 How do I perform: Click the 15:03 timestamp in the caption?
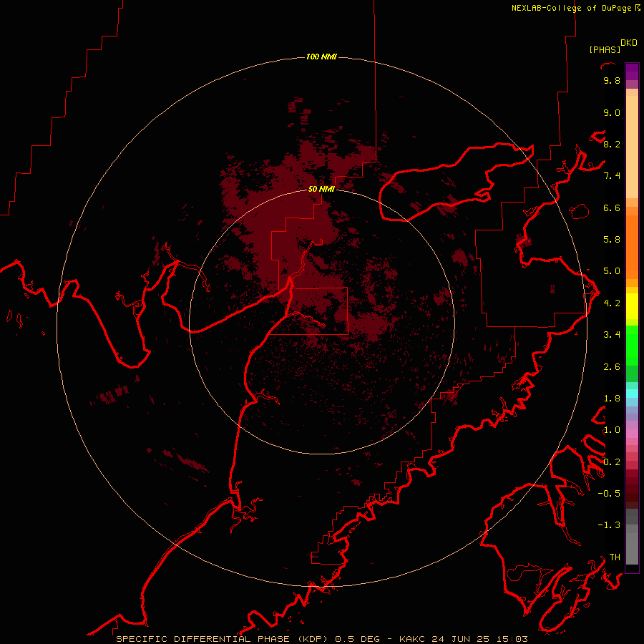pyautogui.click(x=513, y=639)
